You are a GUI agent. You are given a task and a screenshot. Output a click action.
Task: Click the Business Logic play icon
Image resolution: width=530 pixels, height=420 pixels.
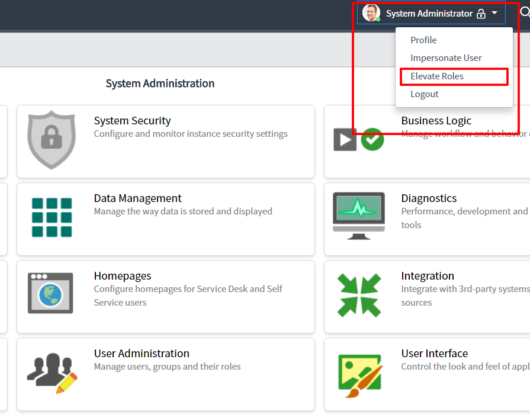(x=345, y=139)
